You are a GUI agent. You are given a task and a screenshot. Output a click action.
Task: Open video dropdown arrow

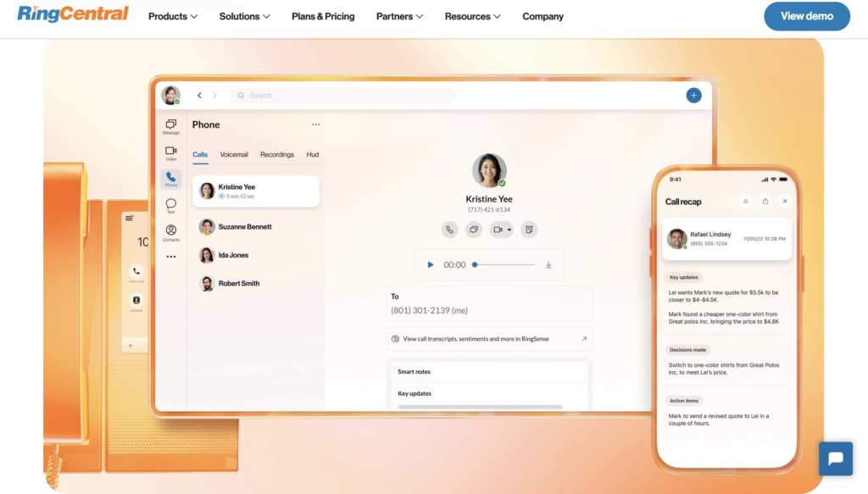tap(509, 230)
